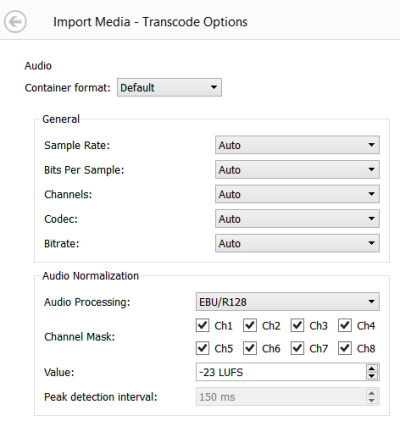Toggle the Ch5 channel checkbox
Viewport: 400px width, 421px height.
[x=203, y=348]
